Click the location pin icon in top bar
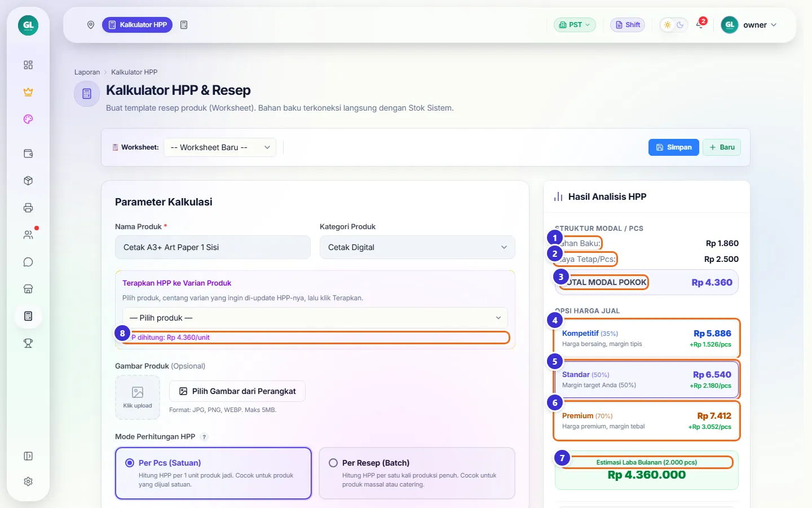Image resolution: width=812 pixels, height=508 pixels. (91, 25)
